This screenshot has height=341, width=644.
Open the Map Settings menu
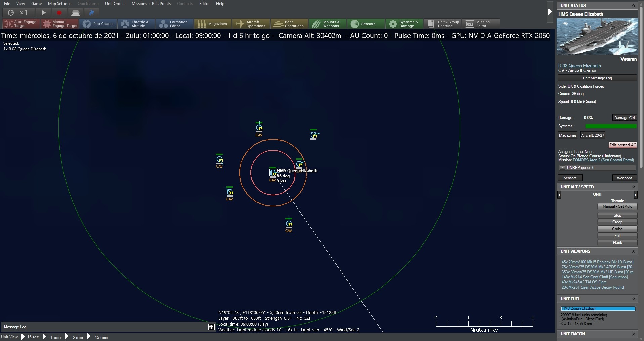click(59, 4)
